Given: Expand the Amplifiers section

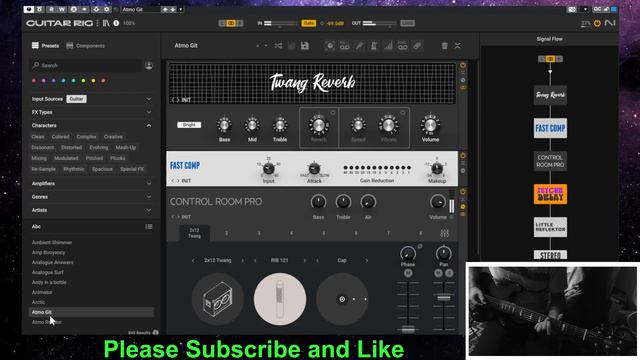Looking at the screenshot, I should point(149,184).
